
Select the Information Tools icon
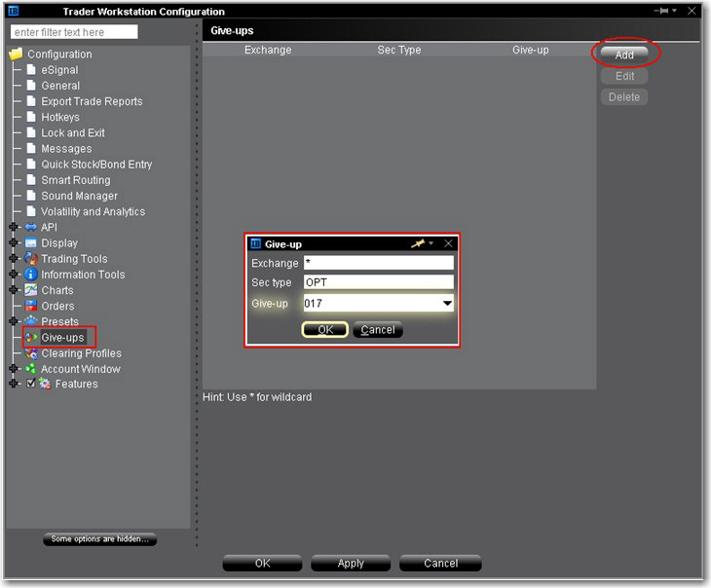click(31, 275)
